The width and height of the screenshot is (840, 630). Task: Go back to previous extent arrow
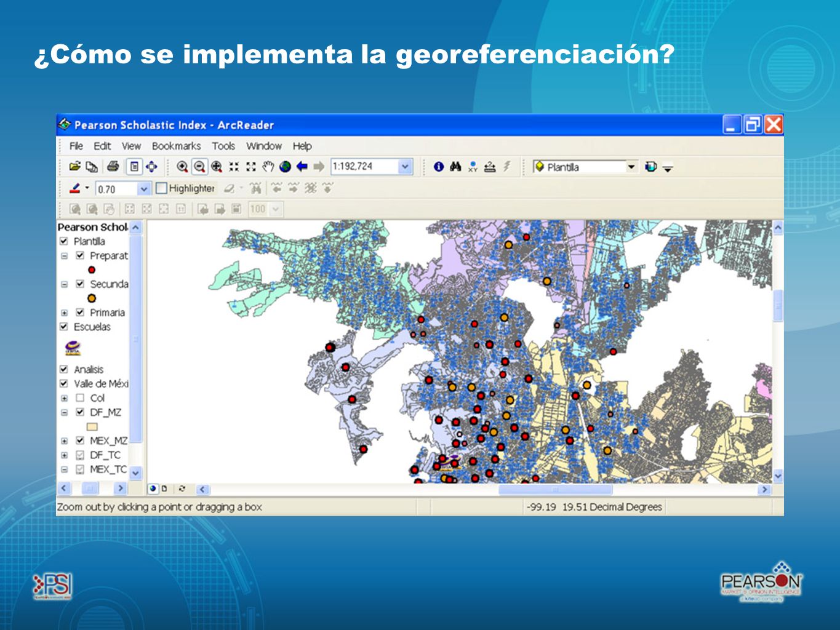tap(302, 166)
